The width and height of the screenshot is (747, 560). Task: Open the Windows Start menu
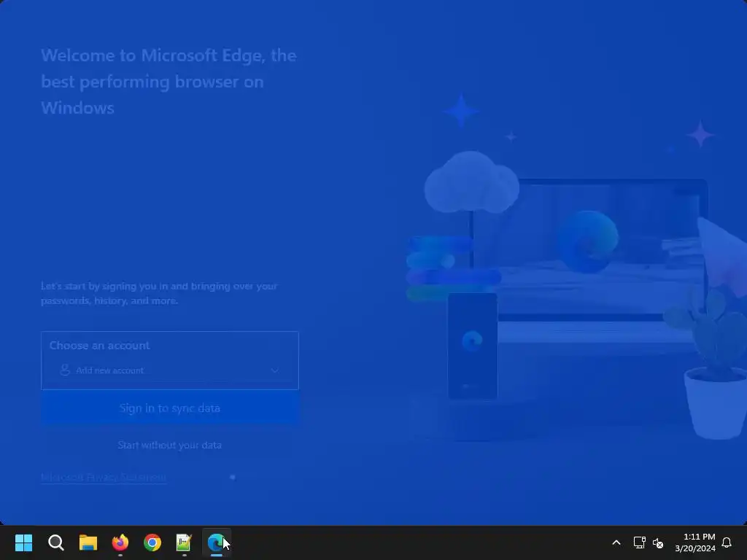point(23,542)
